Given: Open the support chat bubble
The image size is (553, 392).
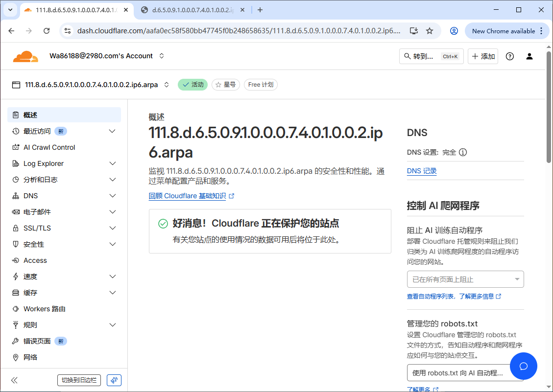Looking at the screenshot, I should 523,366.
